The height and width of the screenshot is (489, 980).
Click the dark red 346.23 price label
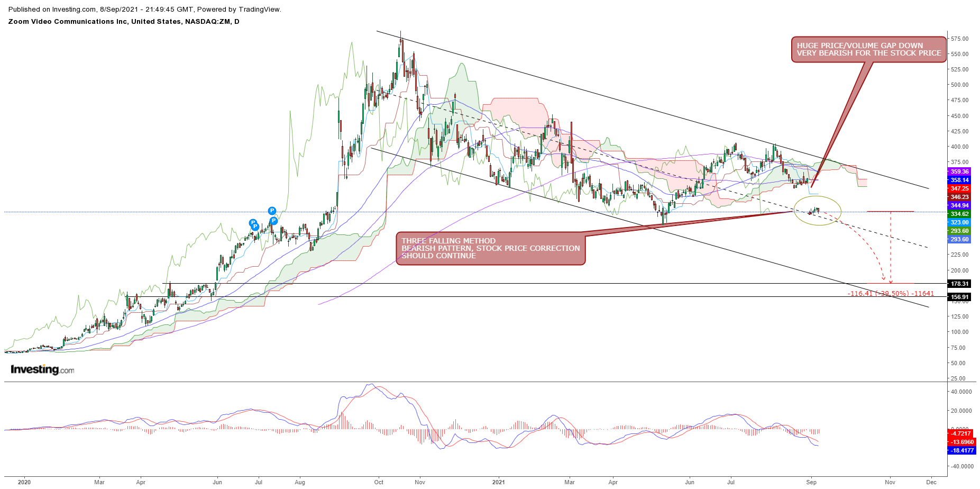click(x=959, y=197)
